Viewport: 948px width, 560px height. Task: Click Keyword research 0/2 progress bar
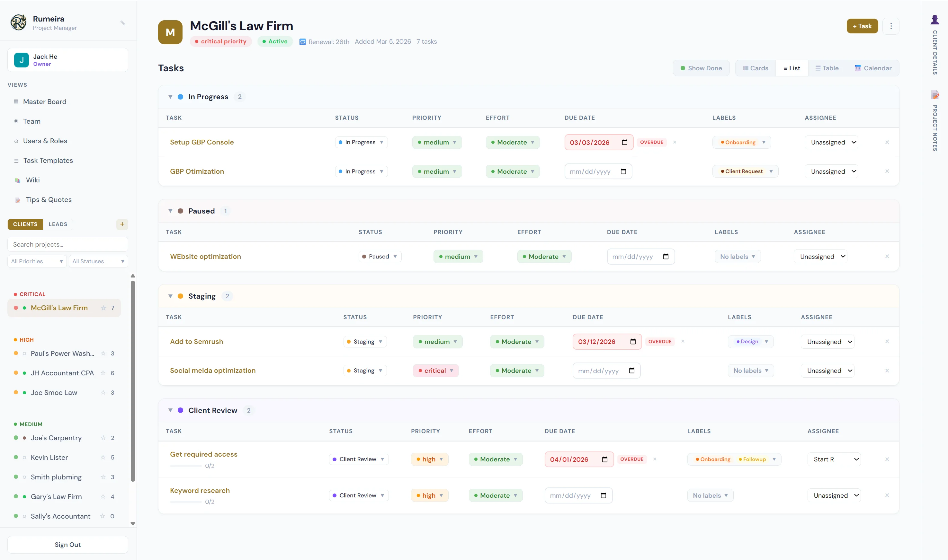(186, 502)
